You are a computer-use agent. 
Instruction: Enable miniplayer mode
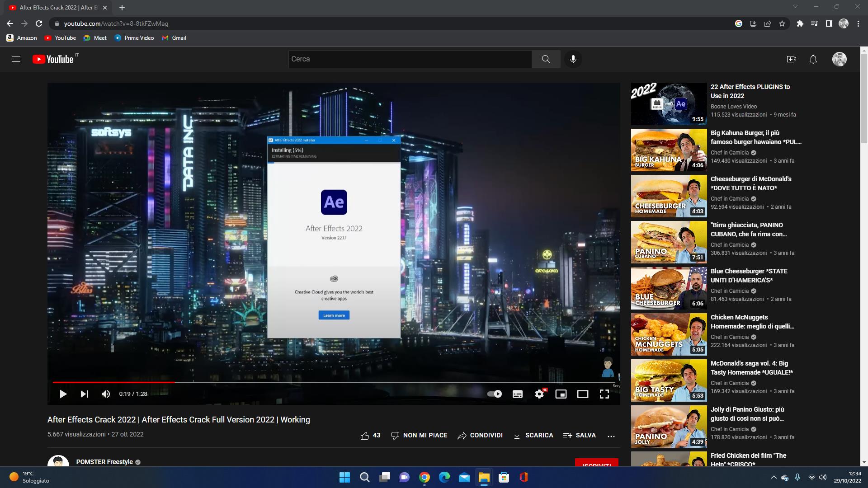tap(561, 394)
